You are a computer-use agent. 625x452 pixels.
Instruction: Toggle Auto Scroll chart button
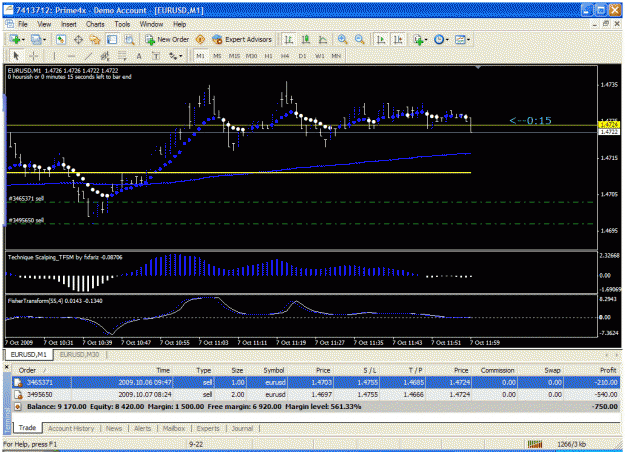[x=381, y=39]
